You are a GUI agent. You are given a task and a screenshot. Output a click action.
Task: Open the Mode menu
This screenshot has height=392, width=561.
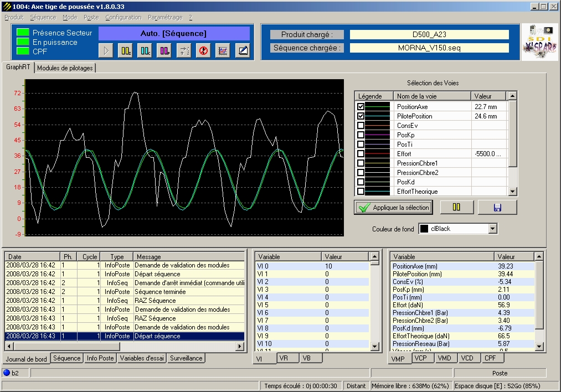click(70, 17)
